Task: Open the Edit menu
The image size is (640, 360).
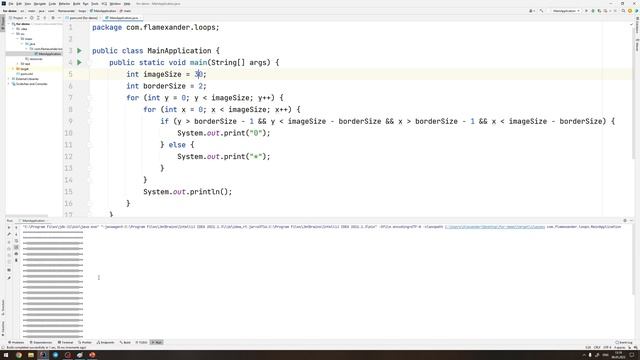Action: click(x=19, y=4)
